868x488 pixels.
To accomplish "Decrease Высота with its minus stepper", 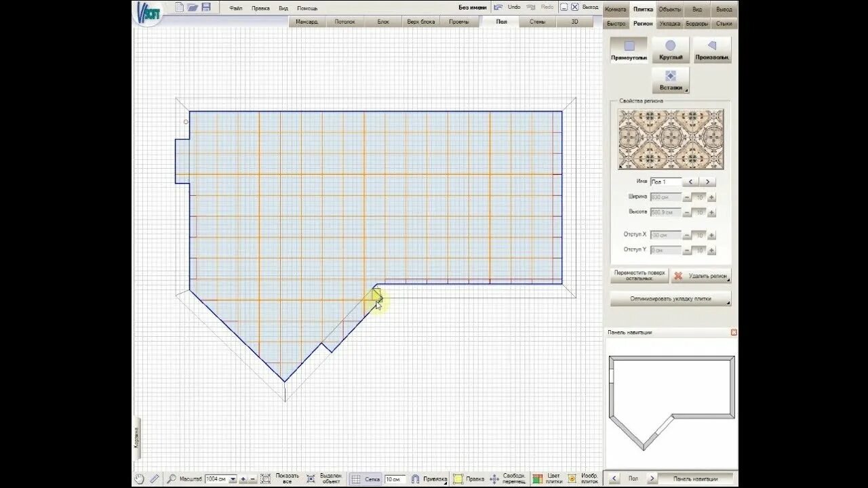I will (x=687, y=213).
